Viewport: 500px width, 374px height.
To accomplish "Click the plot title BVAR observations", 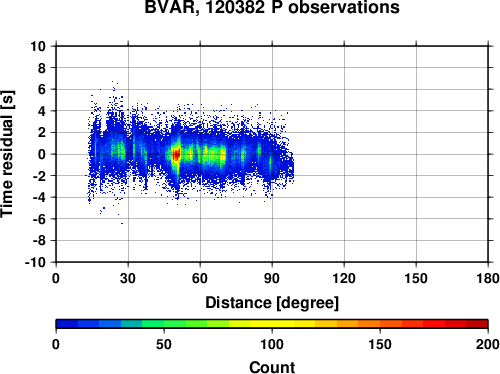I will (272, 7).
